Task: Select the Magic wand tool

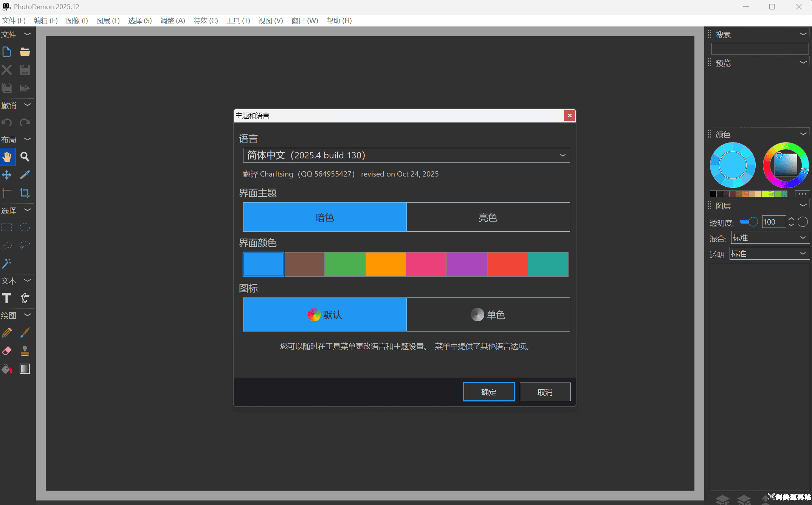Action: click(7, 263)
